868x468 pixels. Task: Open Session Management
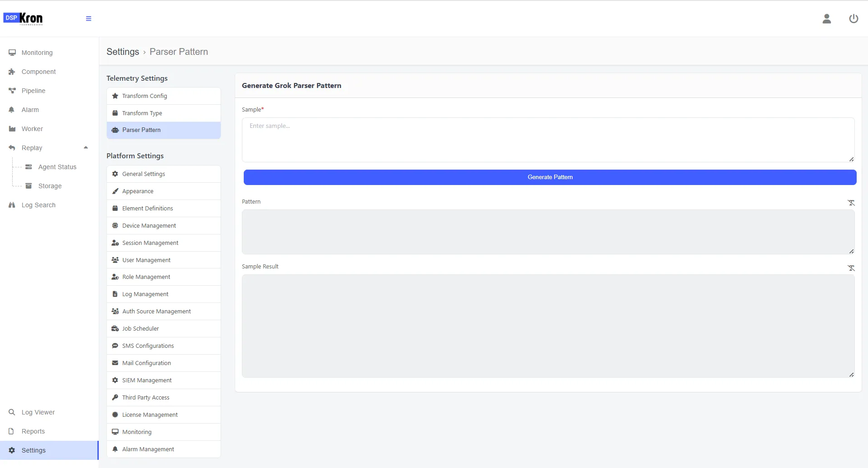164,243
